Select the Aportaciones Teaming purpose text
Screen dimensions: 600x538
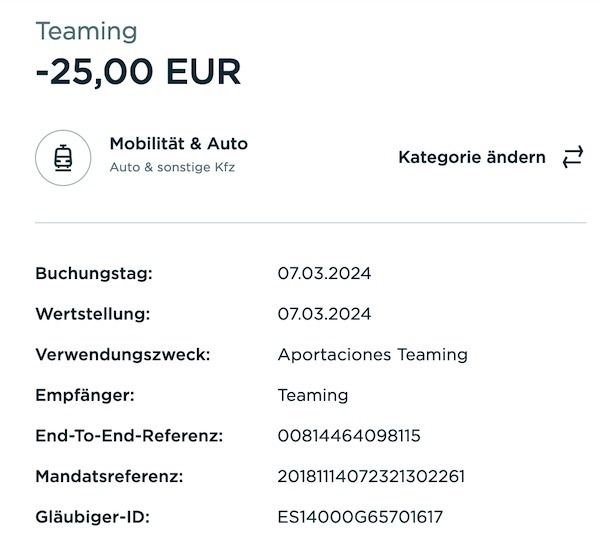(x=373, y=355)
